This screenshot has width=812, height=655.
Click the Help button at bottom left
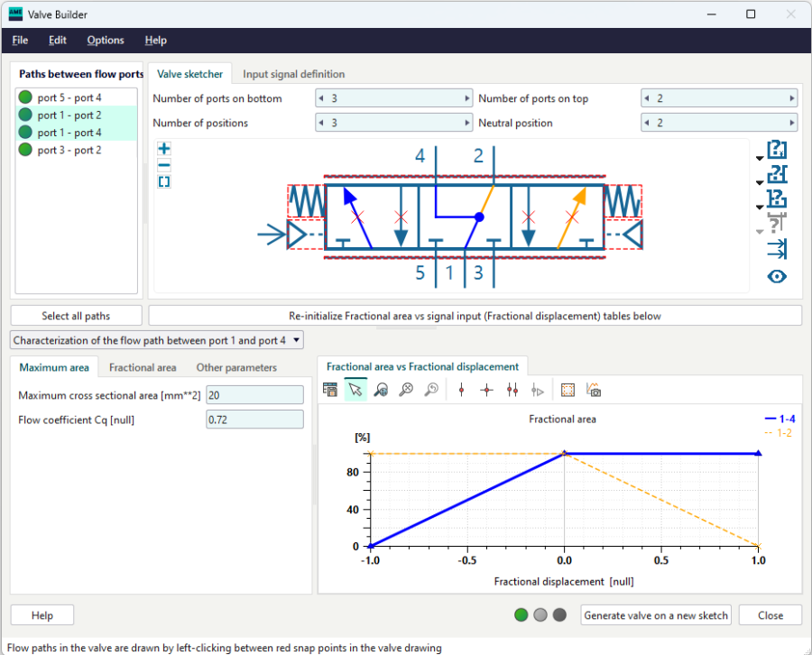point(42,614)
